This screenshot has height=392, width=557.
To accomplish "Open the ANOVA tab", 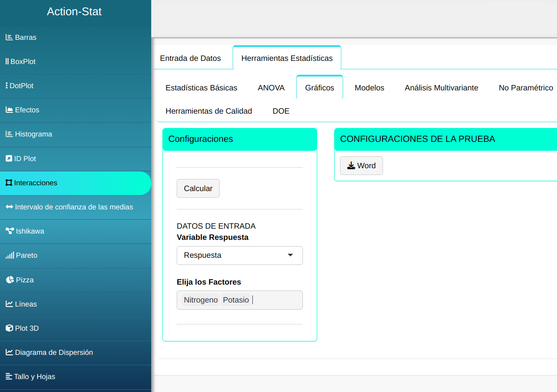I will tap(271, 88).
